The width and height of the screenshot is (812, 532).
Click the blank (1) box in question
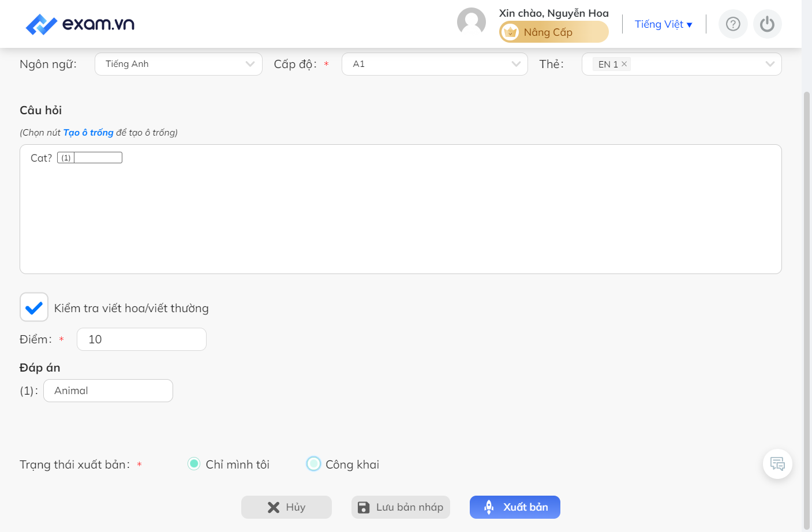[89, 158]
